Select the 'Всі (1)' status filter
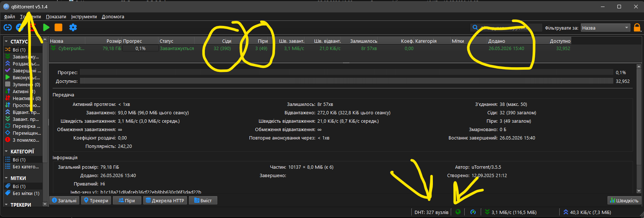The image size is (644, 218). click(x=23, y=50)
